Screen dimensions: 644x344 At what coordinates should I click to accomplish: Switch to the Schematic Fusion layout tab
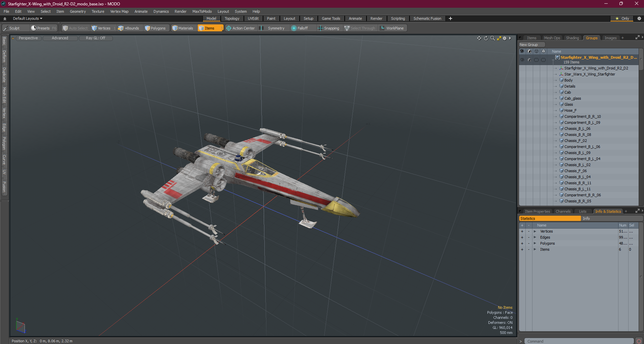coord(427,18)
